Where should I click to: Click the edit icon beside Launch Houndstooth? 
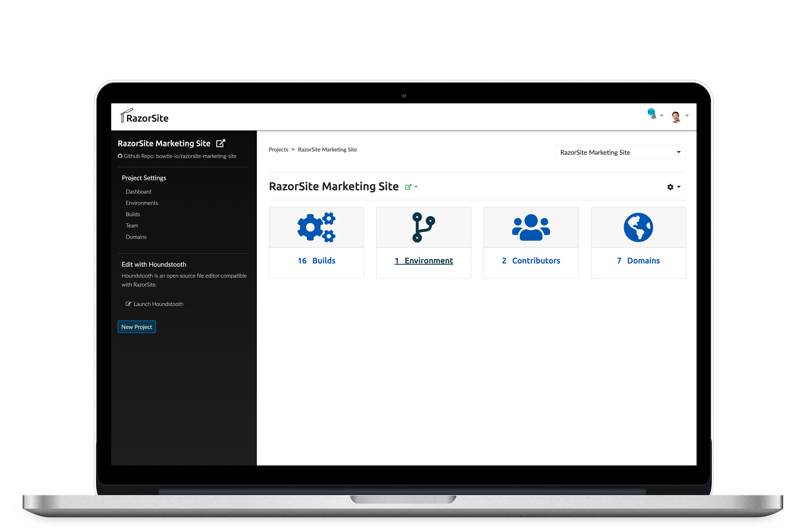[128, 304]
